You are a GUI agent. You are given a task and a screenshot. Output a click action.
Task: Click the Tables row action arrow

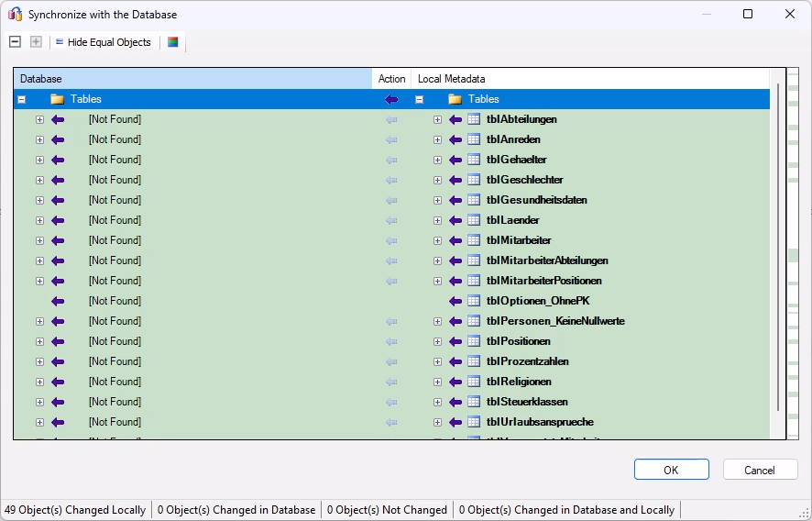pyautogui.click(x=391, y=99)
